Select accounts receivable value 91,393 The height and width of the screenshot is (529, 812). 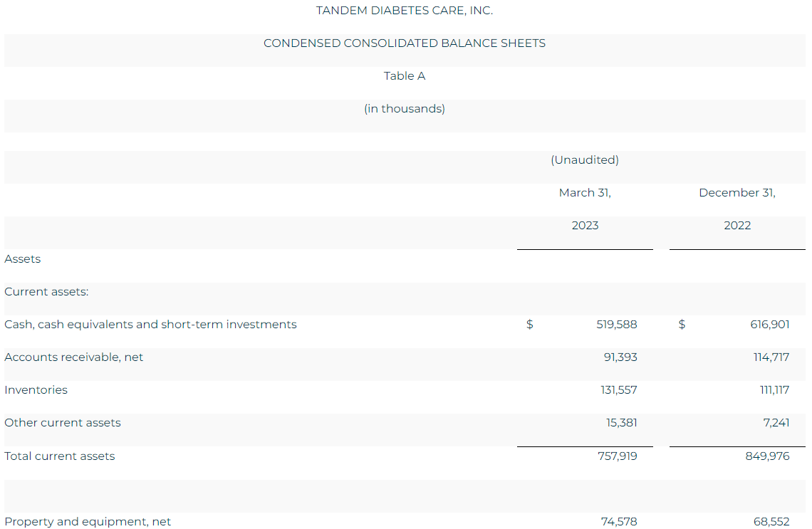coord(620,357)
